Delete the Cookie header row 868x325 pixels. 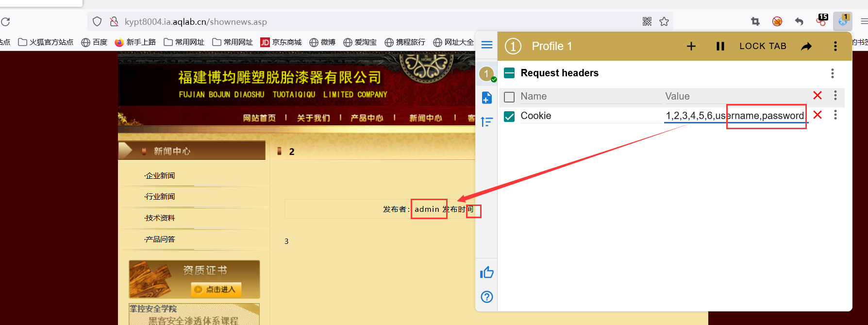pos(818,115)
